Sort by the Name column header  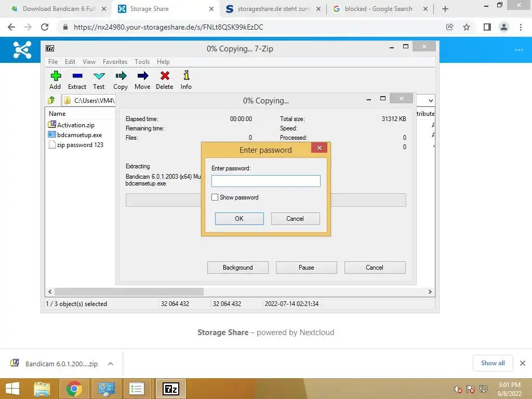click(57, 114)
